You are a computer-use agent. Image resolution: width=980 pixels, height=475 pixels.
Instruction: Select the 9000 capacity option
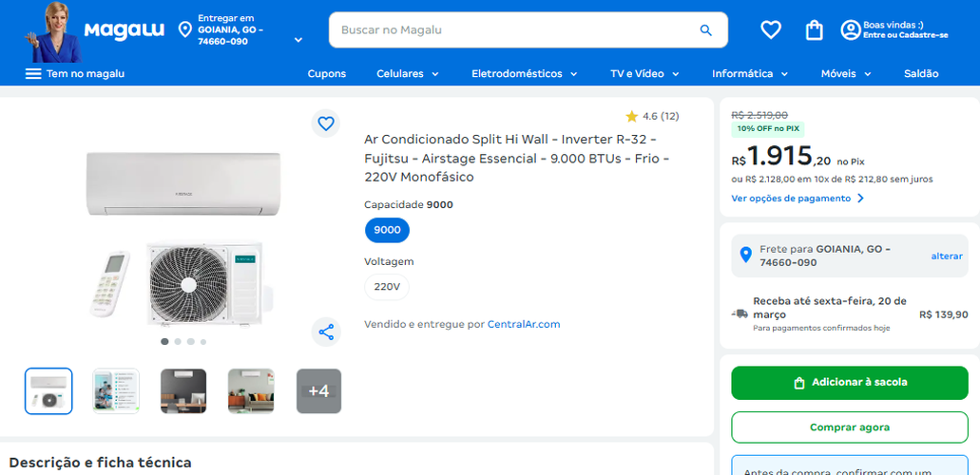(387, 230)
